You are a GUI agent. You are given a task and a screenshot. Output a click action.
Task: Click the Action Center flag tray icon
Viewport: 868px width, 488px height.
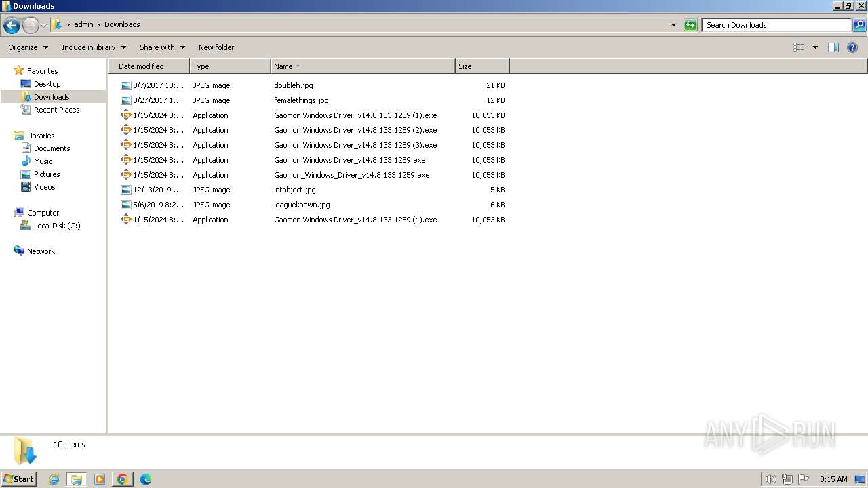(x=804, y=479)
